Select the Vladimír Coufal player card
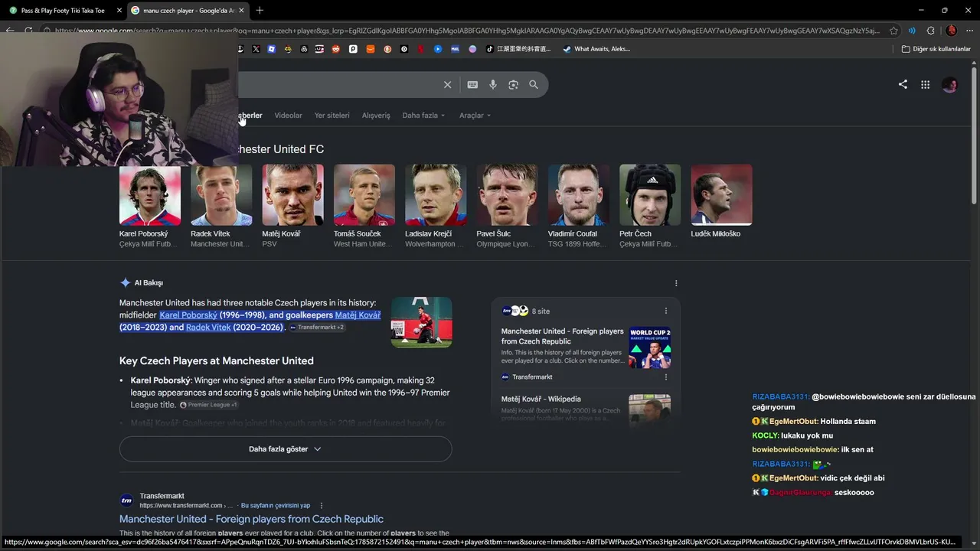Viewport: 980px width, 551px height. coord(579,207)
